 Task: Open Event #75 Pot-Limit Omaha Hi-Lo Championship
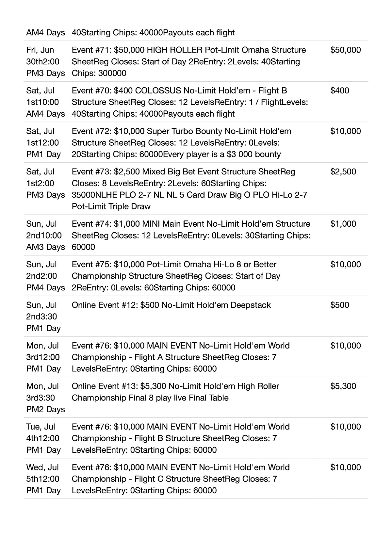[176, 276]
